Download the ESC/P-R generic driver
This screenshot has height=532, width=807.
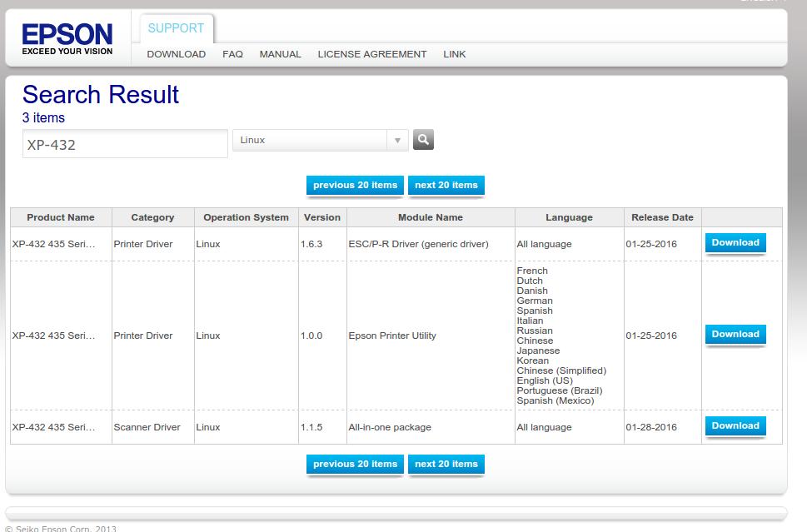(x=735, y=243)
